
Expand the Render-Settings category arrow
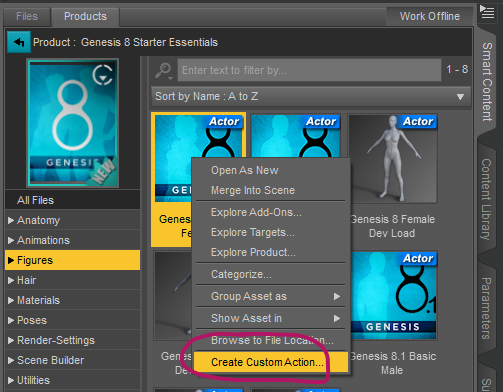[11, 340]
